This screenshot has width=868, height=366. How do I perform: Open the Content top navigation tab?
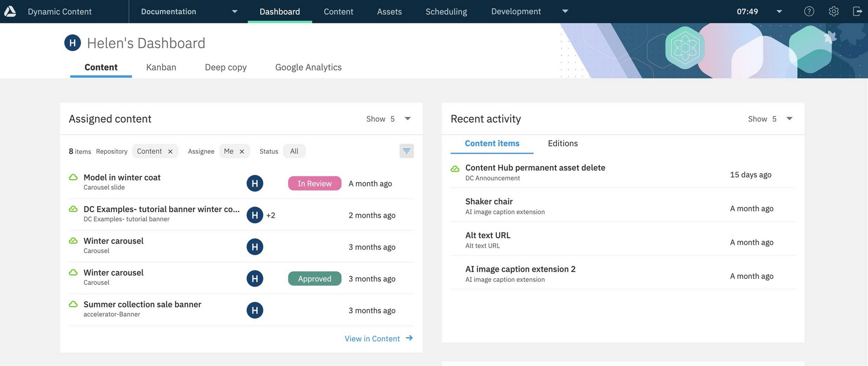(x=338, y=12)
